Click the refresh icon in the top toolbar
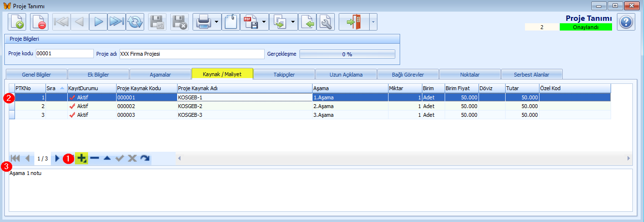Image resolution: width=644 pixels, height=222 pixels. (x=135, y=22)
